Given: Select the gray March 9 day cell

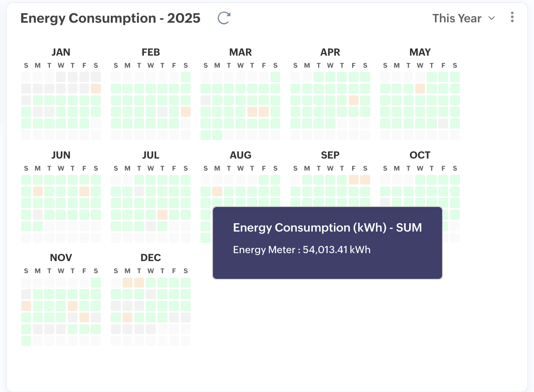Looking at the screenshot, I should tap(206, 100).
